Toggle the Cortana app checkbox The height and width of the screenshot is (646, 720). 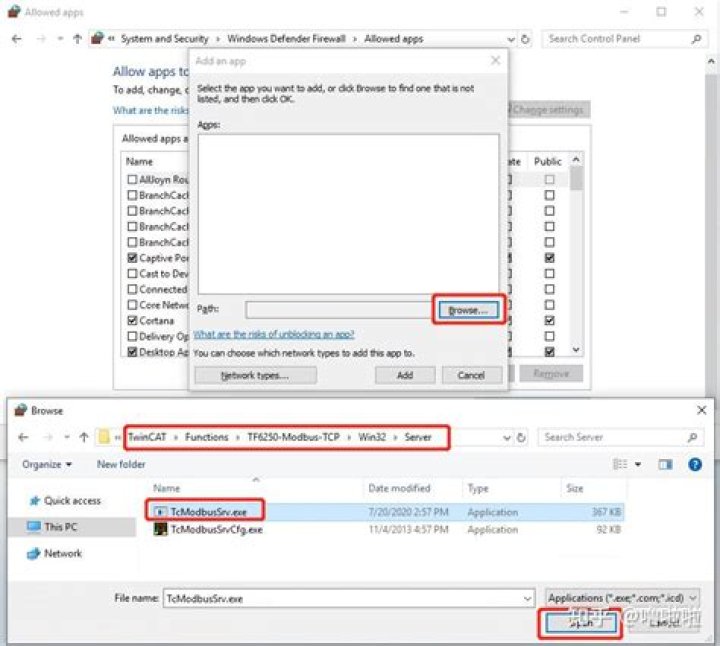point(133,321)
